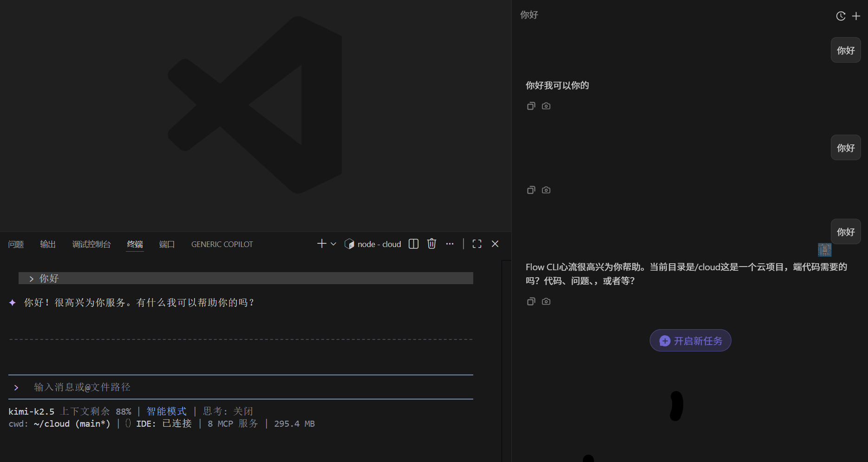
Task: Start new chat with plus icon
Action: pyautogui.click(x=856, y=16)
